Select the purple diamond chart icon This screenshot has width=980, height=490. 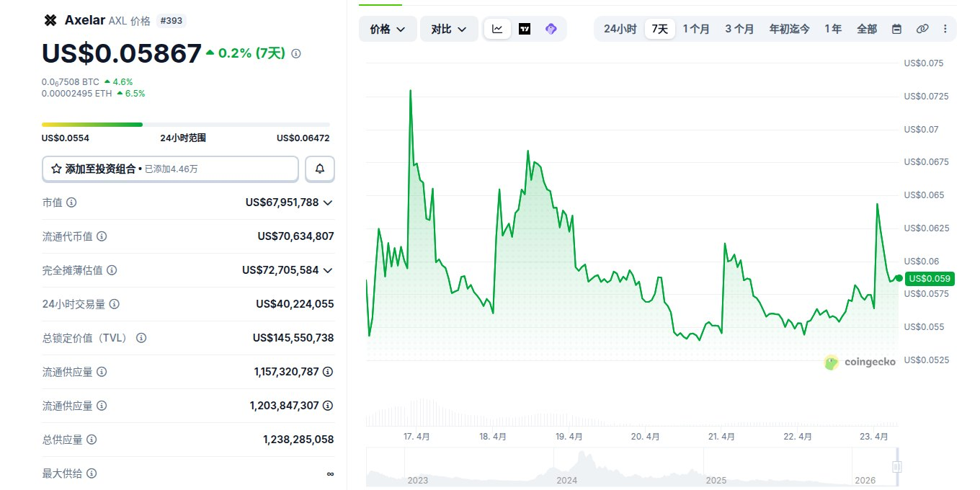coord(551,29)
